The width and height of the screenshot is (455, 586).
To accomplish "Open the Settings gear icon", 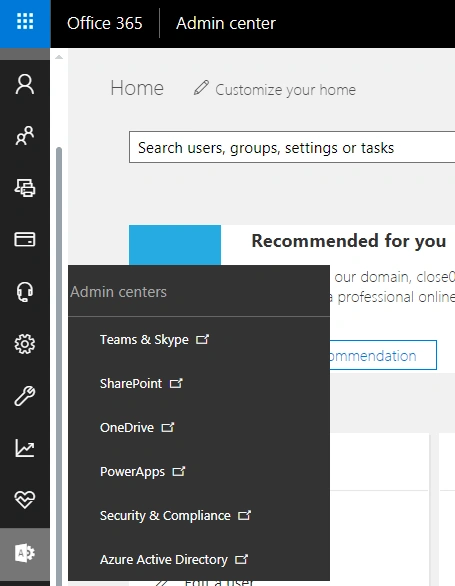I will tap(25, 344).
